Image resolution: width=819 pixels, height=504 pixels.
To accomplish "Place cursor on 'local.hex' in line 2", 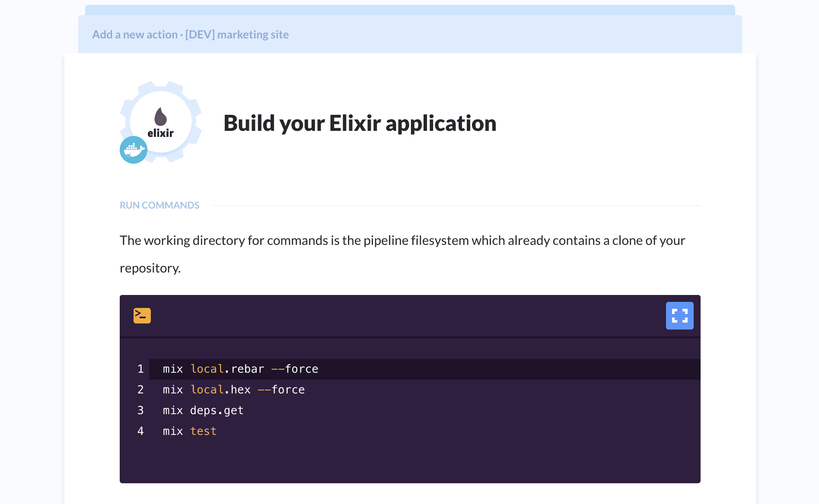I will pyautogui.click(x=220, y=390).
